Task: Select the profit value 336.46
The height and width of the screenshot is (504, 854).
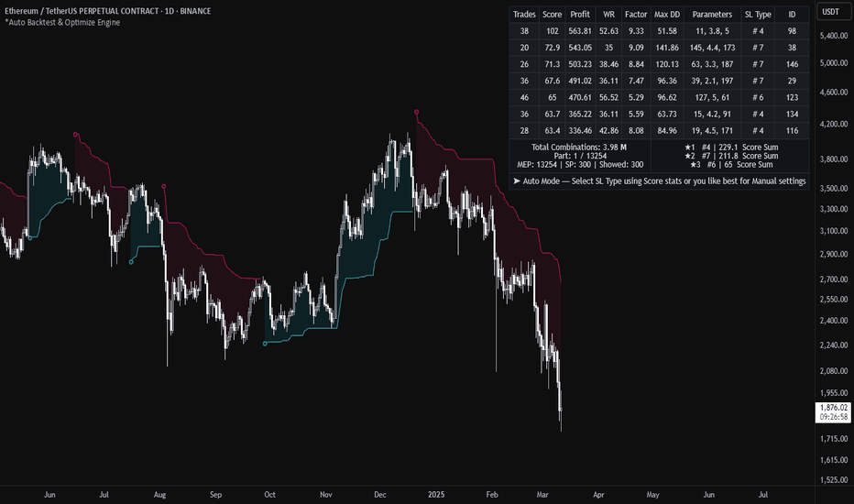Action: [580, 131]
